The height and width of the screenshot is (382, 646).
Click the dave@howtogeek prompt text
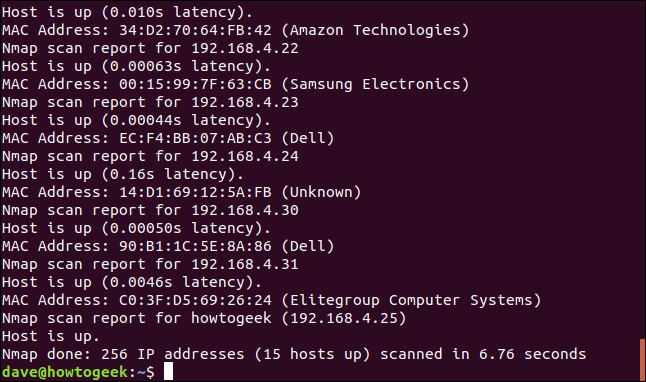coord(65,372)
